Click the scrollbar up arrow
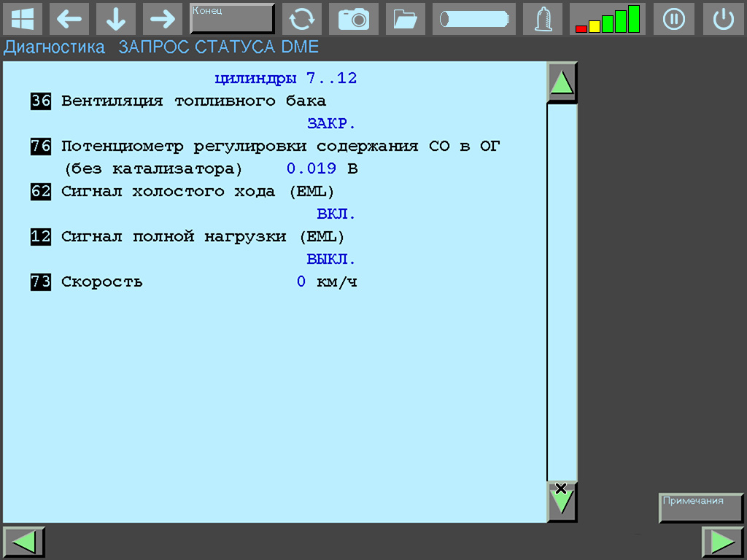747x560 pixels. tap(561, 82)
